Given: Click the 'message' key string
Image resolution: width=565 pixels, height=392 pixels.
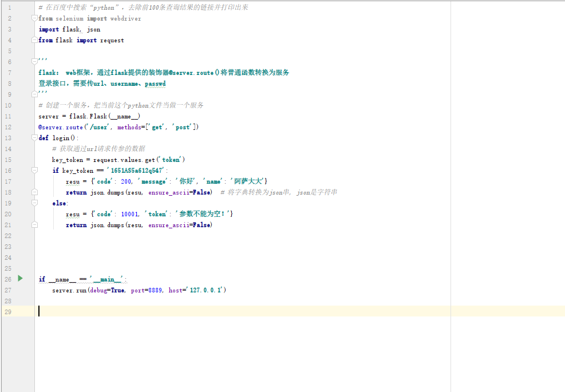Looking at the screenshot, I should tap(153, 181).
